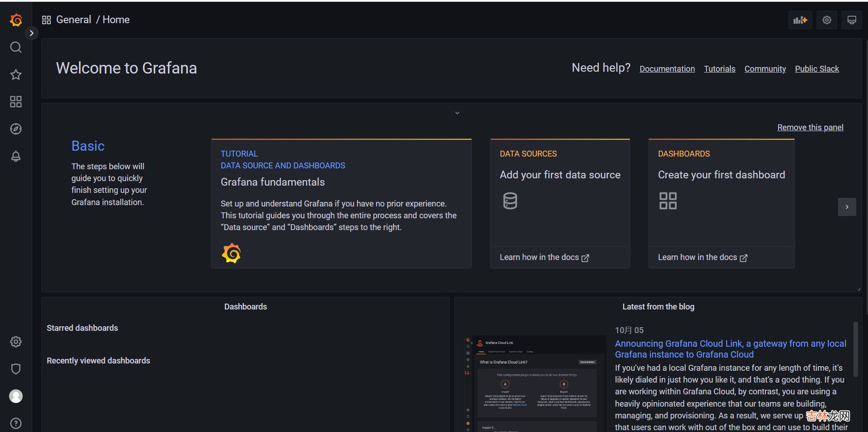Cycle view mode with the monitor icon
This screenshot has width=868, height=432.
pos(852,20)
